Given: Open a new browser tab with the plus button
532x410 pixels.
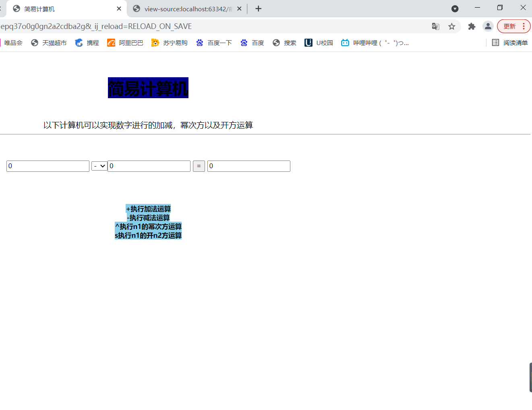Looking at the screenshot, I should (x=258, y=8).
